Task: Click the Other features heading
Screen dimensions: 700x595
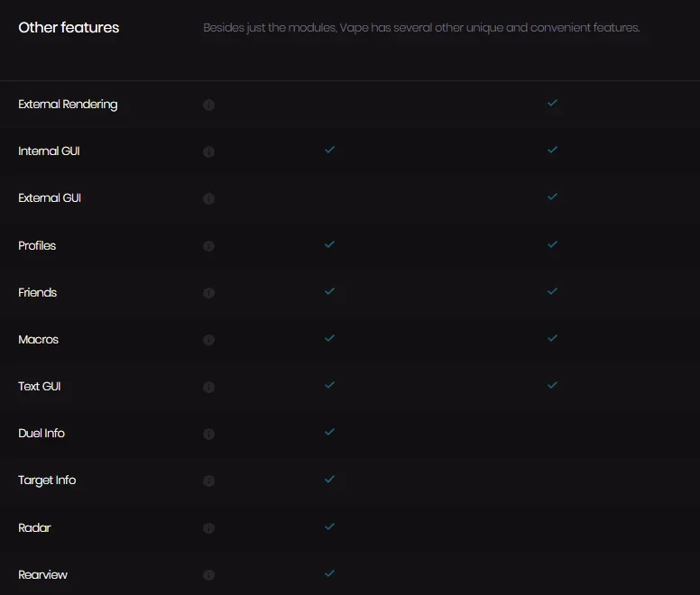Action: coord(69,28)
